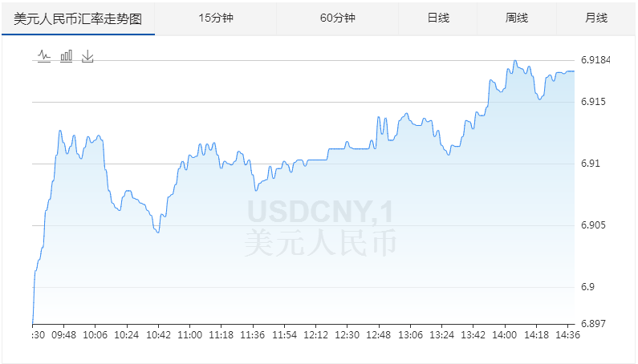Click the 11:00 time axis label
638x364 pixels.
(x=189, y=335)
